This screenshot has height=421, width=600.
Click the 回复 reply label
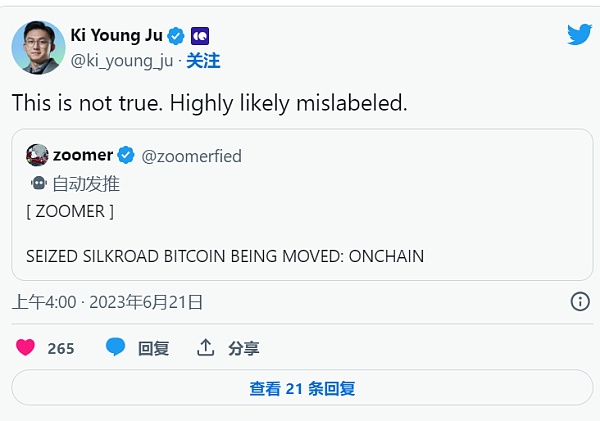[x=153, y=348]
